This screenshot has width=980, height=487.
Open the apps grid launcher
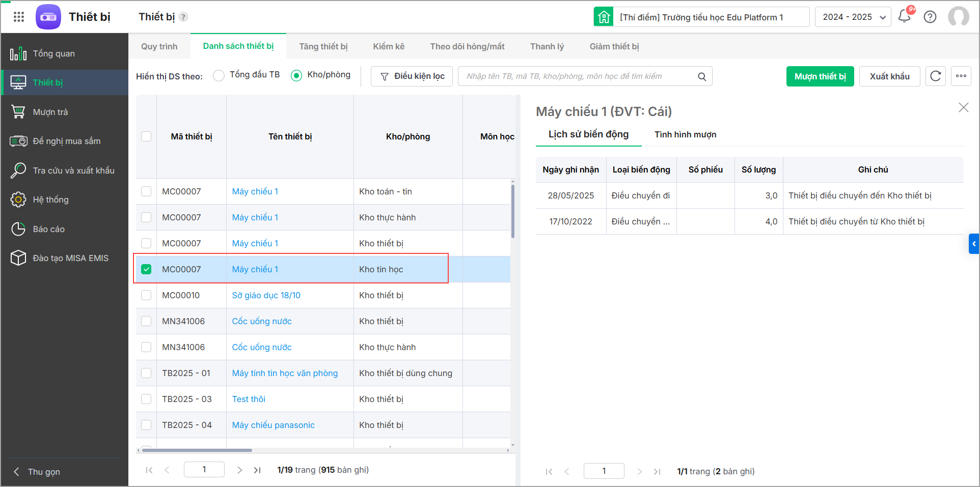[19, 17]
